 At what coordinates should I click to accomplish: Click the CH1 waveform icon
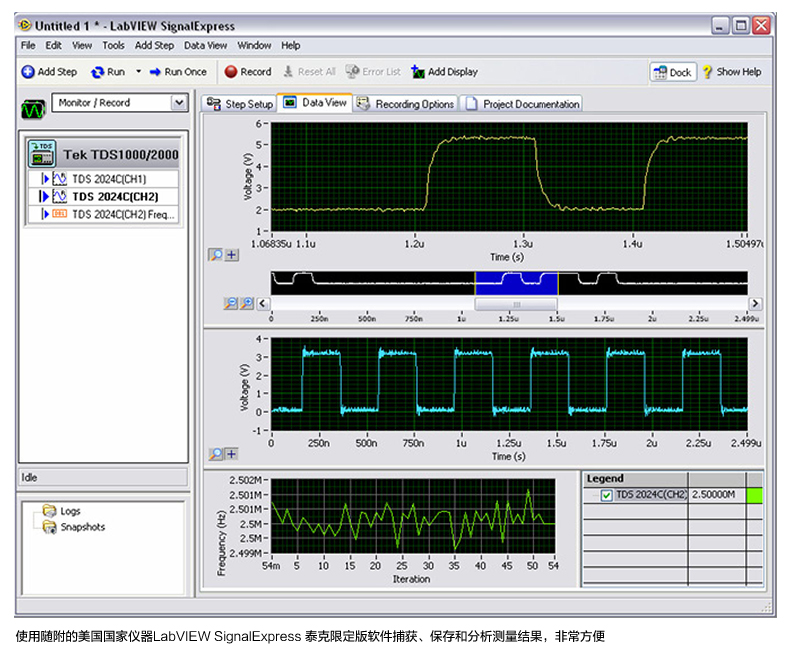tap(59, 179)
